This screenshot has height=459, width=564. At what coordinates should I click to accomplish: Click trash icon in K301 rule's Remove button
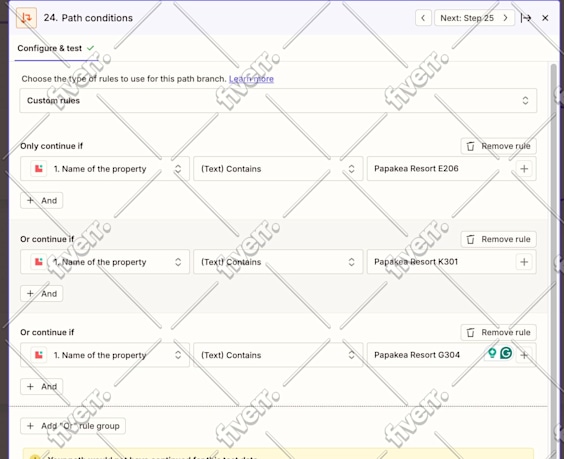click(x=470, y=240)
